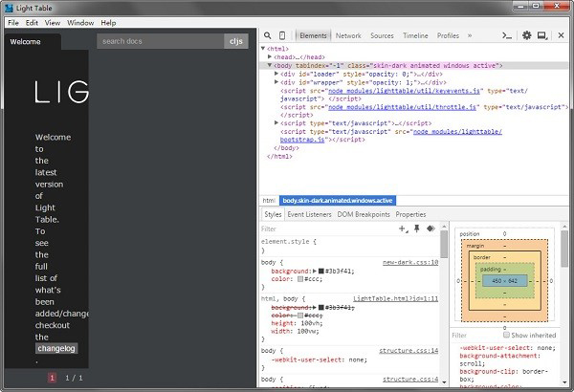Enable the Show inherited checkbox

pyautogui.click(x=504, y=336)
